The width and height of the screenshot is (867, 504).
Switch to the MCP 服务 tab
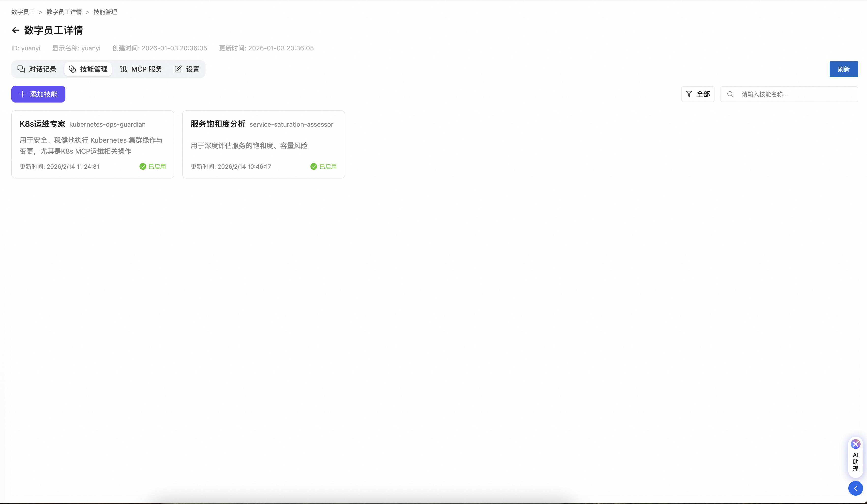141,69
